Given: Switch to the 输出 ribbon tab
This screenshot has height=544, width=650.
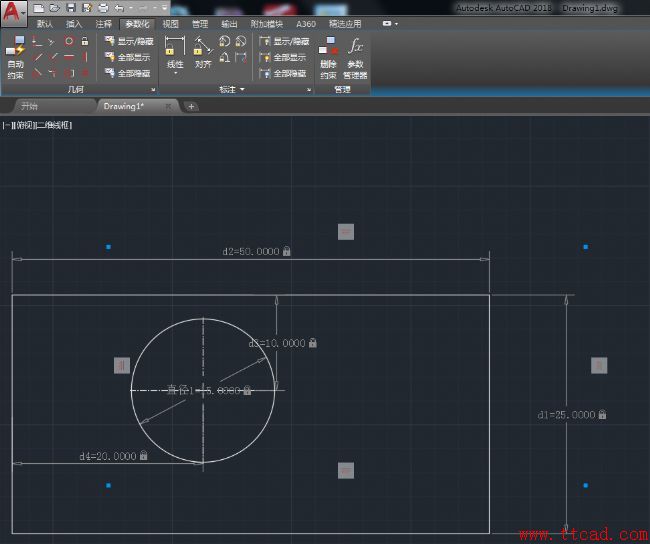Looking at the screenshot, I should click(229, 24).
